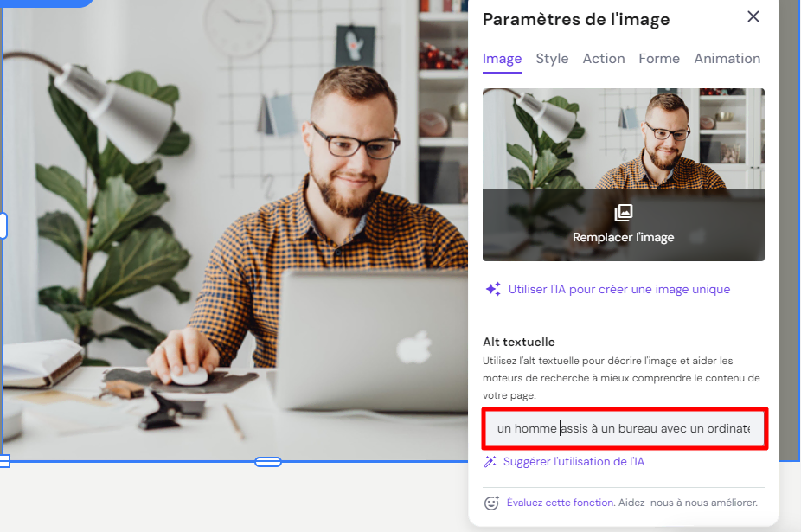
Task: Click the smiley feedback icon
Action: 491,503
